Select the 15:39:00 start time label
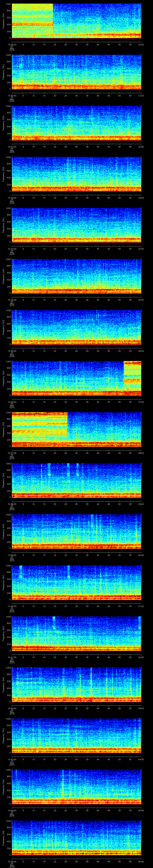153x868 pixels. tap(12, 555)
